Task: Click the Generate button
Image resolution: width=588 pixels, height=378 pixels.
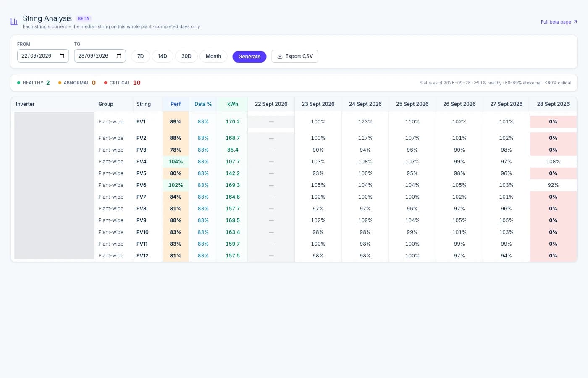Action: [x=249, y=56]
